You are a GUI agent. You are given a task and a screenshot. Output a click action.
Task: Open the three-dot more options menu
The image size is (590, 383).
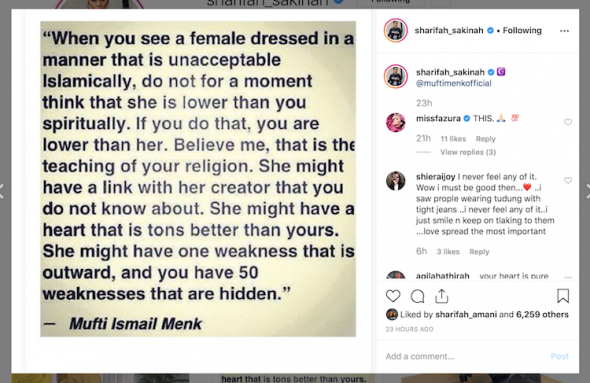tap(564, 31)
